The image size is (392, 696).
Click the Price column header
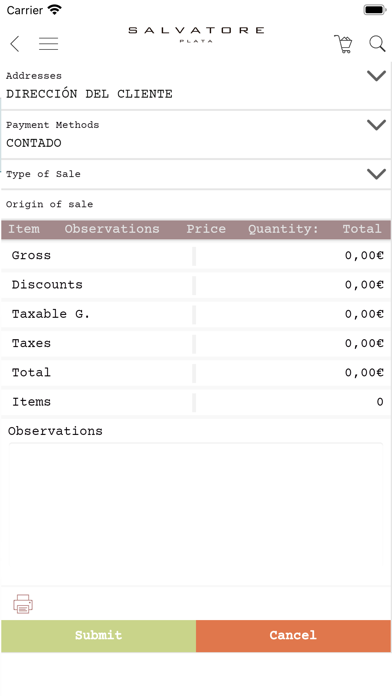coord(206,229)
